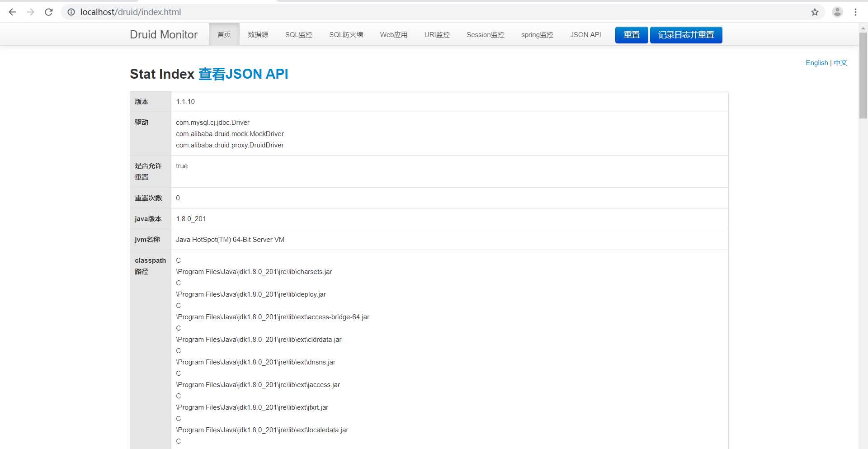The height and width of the screenshot is (449, 868).
Task: Open URI监控 tab
Action: pos(437,35)
